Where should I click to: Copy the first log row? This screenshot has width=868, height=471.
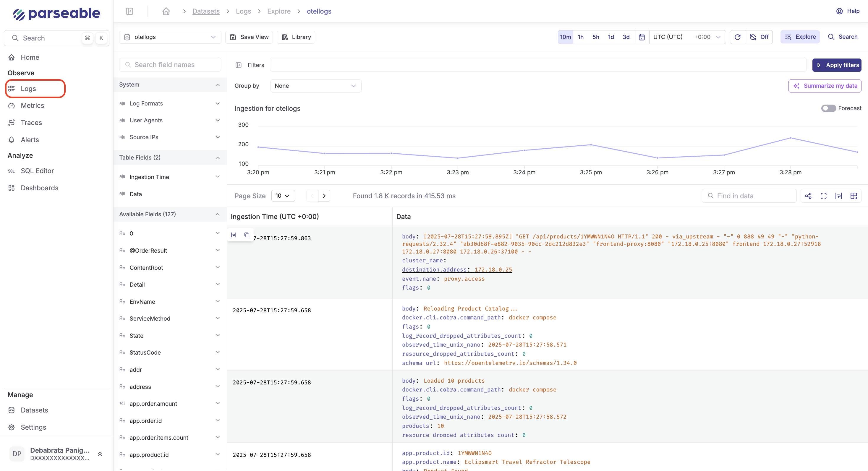click(247, 235)
